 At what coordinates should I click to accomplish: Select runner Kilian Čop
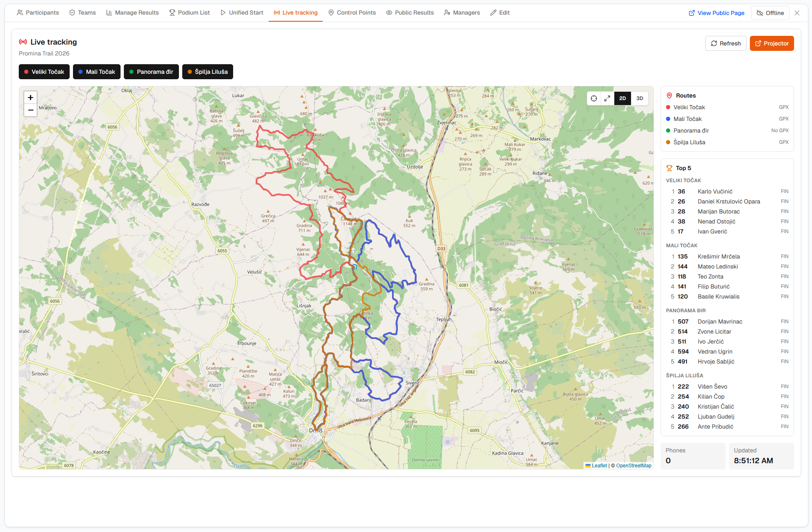click(x=727, y=396)
